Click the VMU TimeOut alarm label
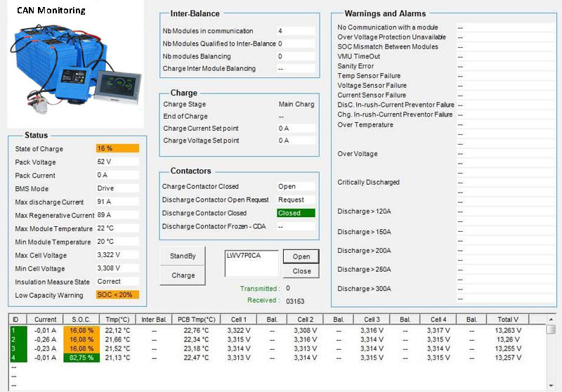The image size is (562, 392). 358,56
